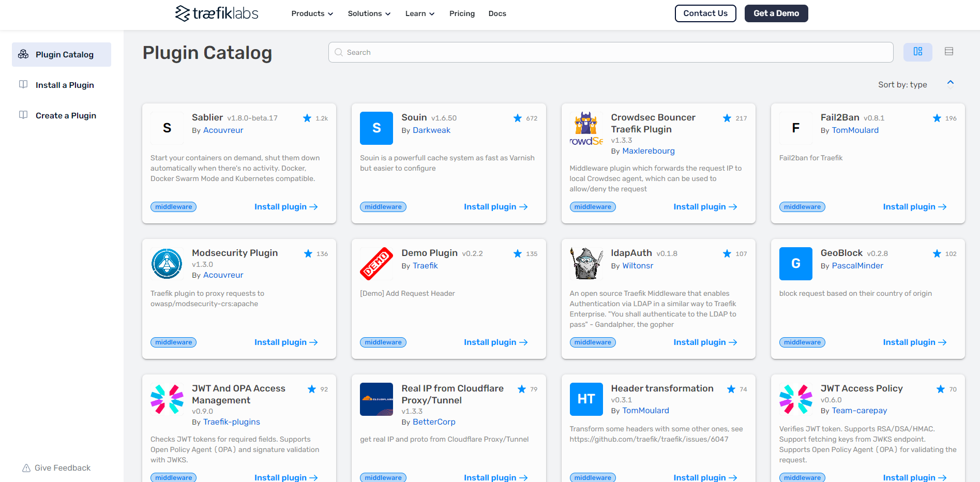Click Install plugin for Fail2Ban
This screenshot has height=482, width=980.
(x=915, y=207)
